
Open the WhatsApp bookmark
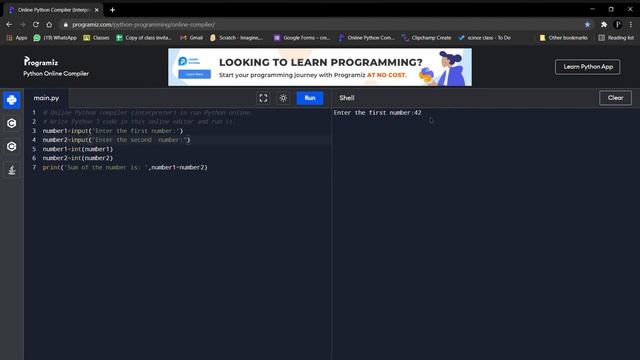55,38
